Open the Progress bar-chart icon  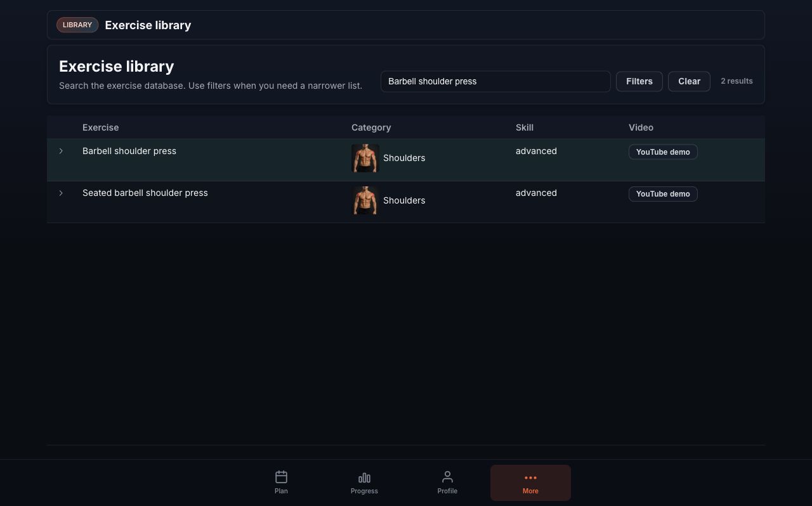364,477
